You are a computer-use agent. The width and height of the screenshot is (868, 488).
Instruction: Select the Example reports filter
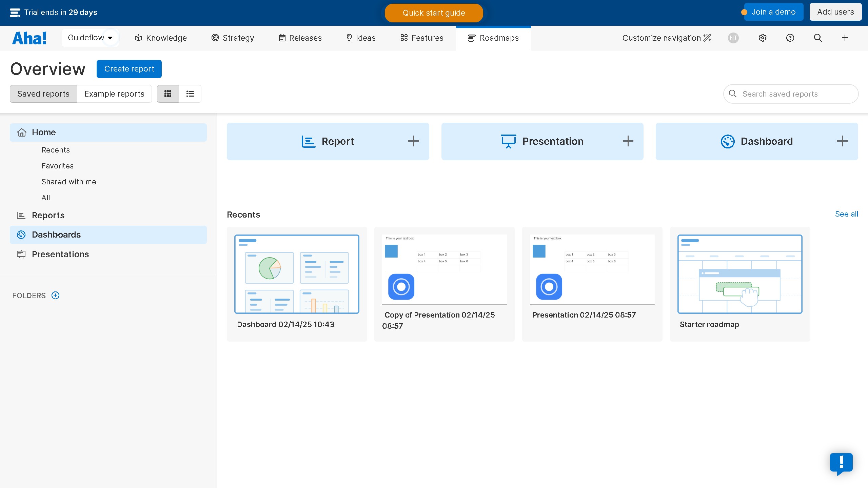coord(114,94)
